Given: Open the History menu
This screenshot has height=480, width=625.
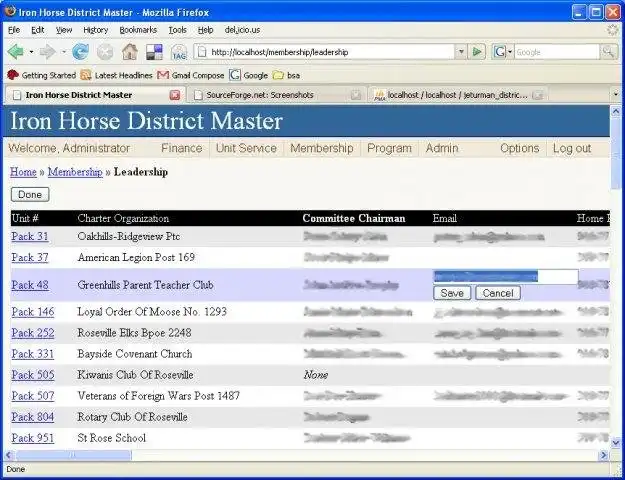Looking at the screenshot, I should 96,30.
